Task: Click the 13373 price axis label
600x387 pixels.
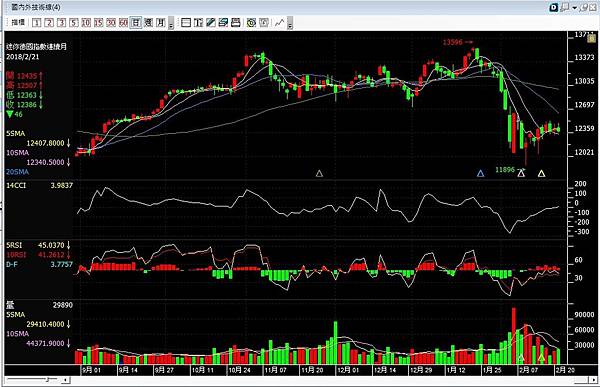Action: pos(584,58)
